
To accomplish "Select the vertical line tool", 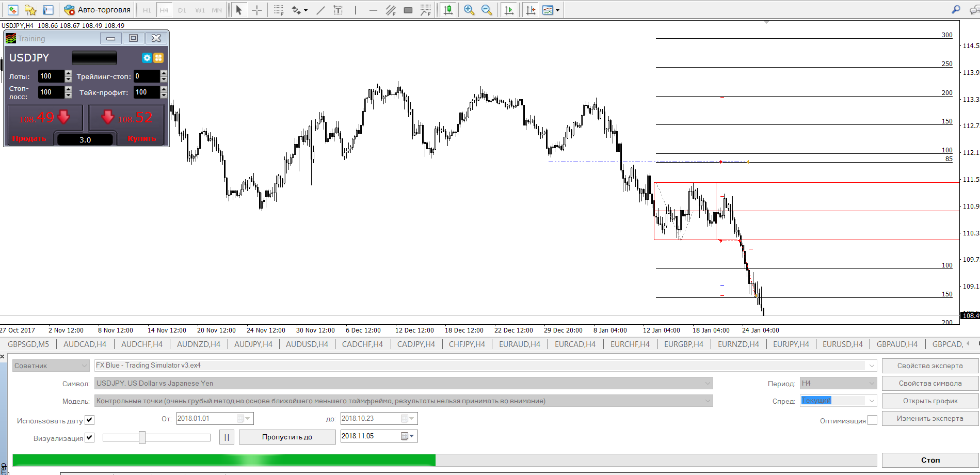I will click(x=356, y=10).
